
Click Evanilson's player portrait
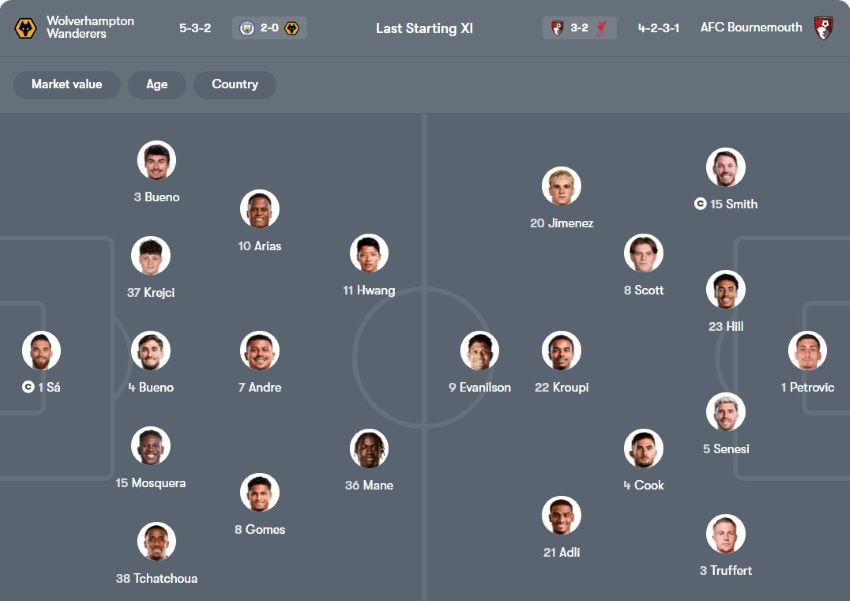[480, 351]
